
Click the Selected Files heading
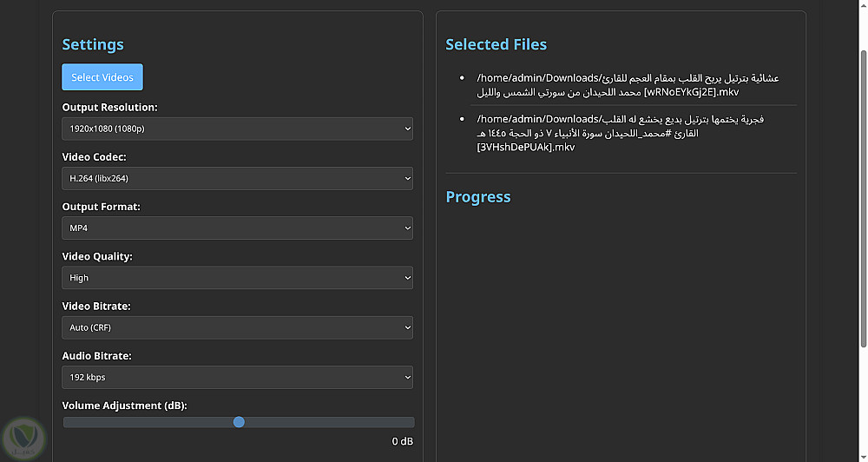pyautogui.click(x=496, y=45)
